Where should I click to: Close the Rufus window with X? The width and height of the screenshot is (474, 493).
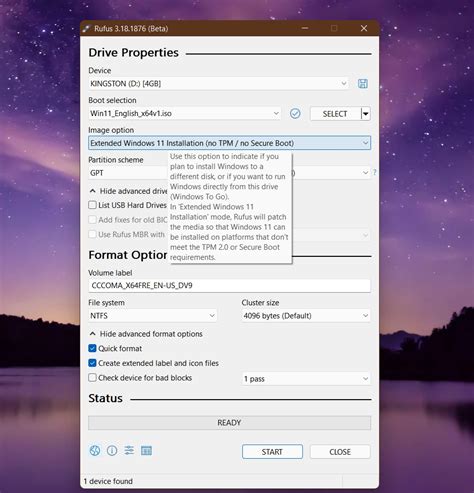pos(364,28)
